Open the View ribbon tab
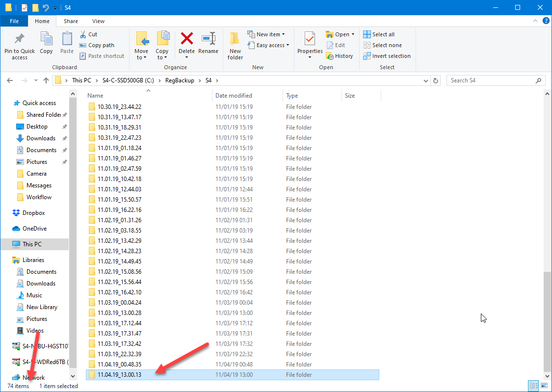552x392 pixels. (x=98, y=21)
